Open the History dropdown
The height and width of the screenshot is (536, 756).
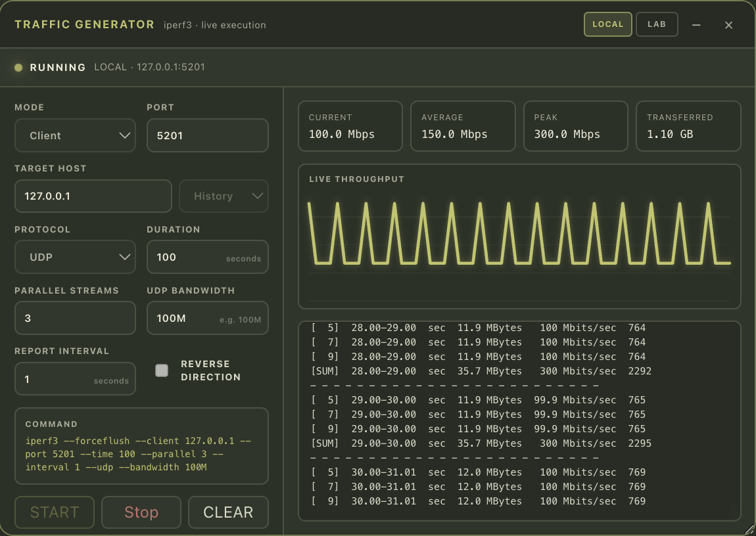coord(224,196)
